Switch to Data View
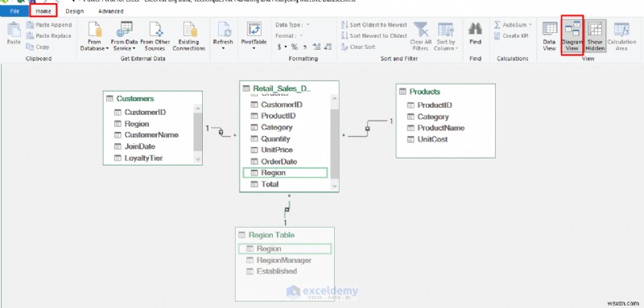644x308 pixels. [550, 36]
